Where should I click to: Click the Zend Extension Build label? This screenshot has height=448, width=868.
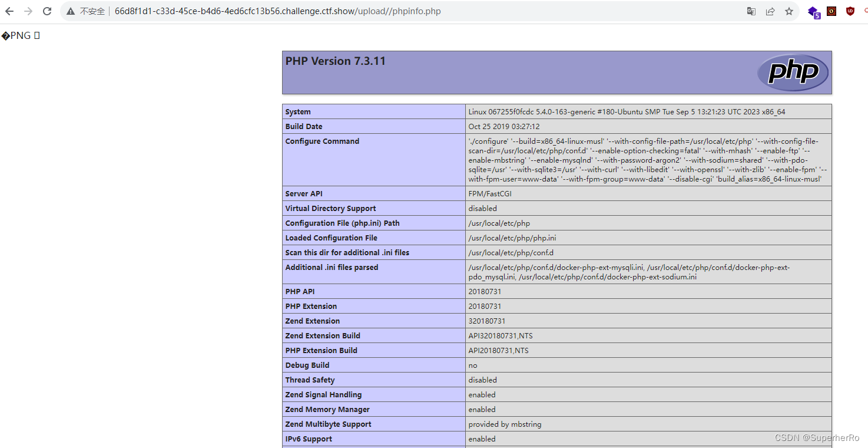[323, 336]
